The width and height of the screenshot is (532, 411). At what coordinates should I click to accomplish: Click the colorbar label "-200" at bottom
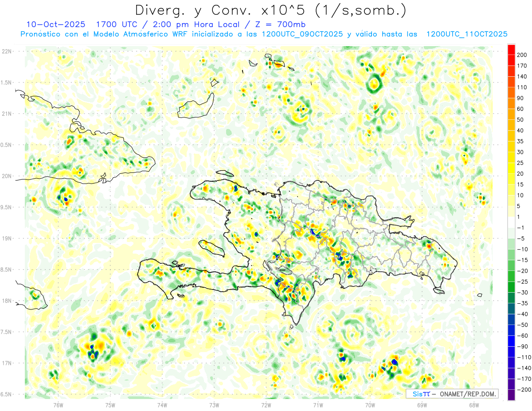pos(524,390)
